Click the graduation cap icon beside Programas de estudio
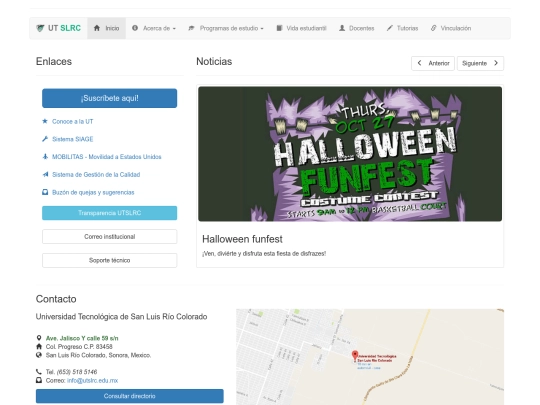Image resolution: width=540 pixels, height=405 pixels. coord(191,28)
